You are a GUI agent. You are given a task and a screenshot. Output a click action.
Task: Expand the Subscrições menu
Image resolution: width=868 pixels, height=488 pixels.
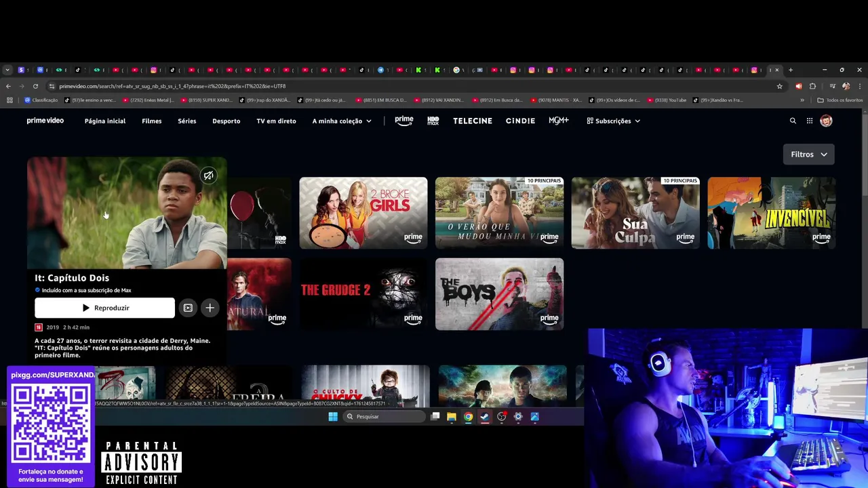point(614,121)
